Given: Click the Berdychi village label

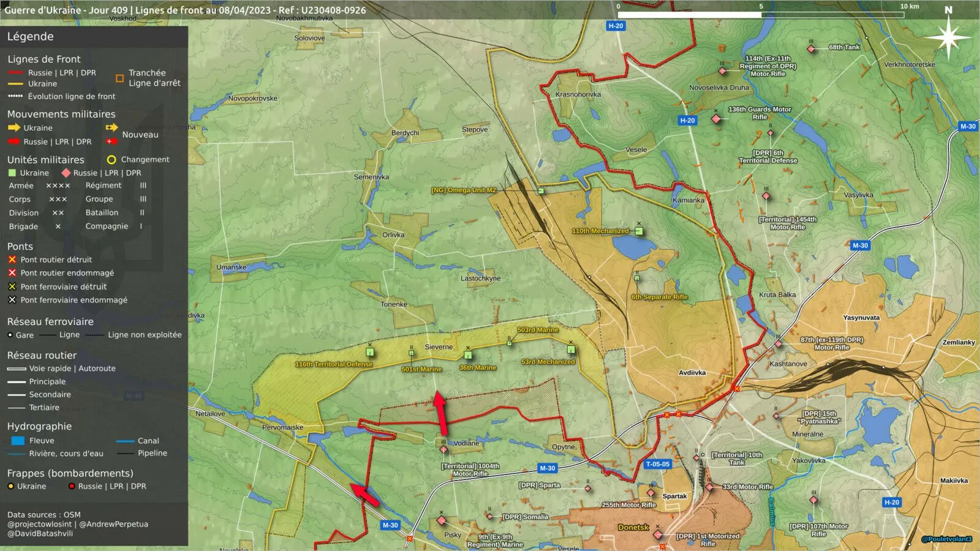Looking at the screenshot, I should pos(405,133).
